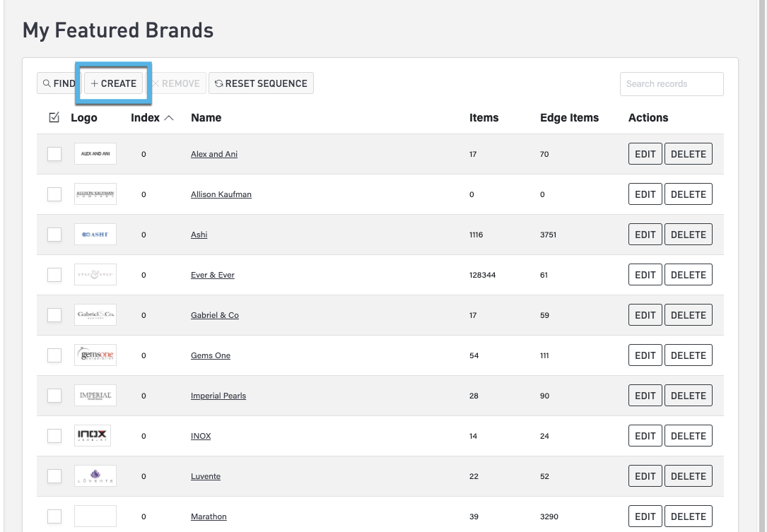Delete the Ashi brand
Screen dimensions: 767x532
point(688,235)
